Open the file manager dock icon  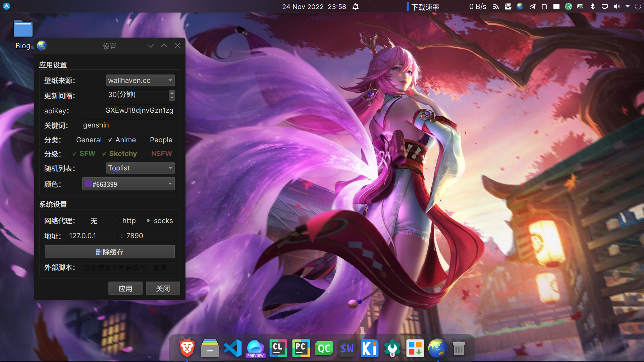tap(210, 348)
